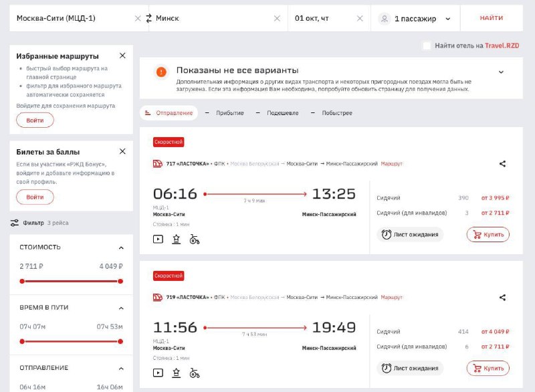Collapse the ВРЕМЯ В ПУТИ filter section
Screen dimensions: 535x392
[x=121, y=308]
